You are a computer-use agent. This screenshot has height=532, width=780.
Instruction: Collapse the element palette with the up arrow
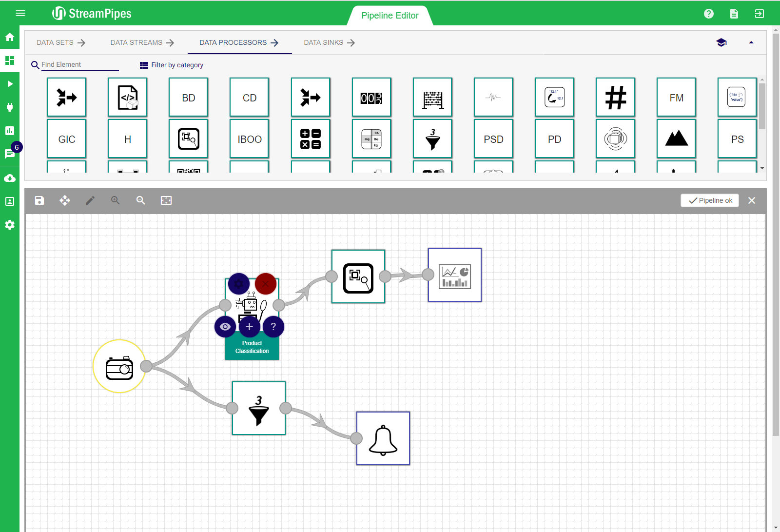pos(751,42)
